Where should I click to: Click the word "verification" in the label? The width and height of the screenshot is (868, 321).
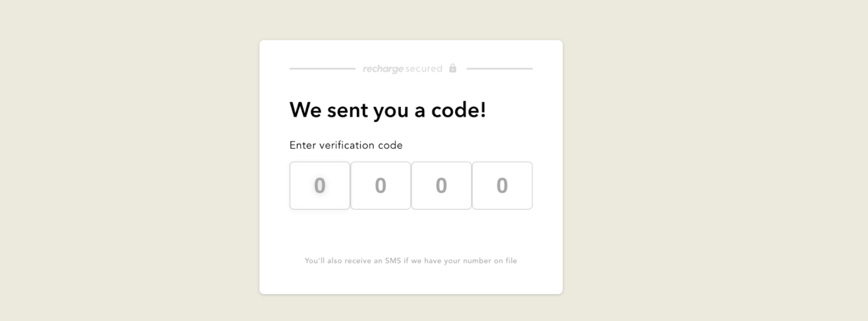(347, 145)
